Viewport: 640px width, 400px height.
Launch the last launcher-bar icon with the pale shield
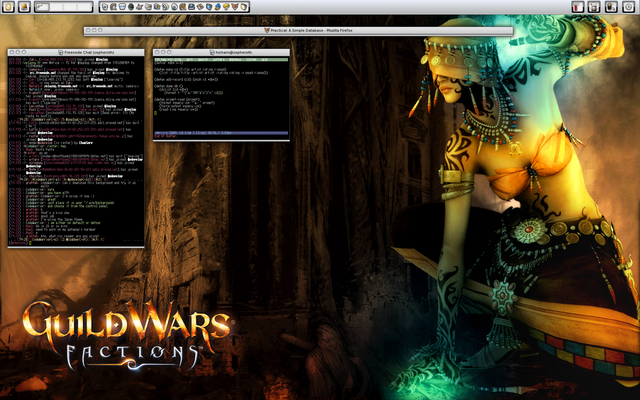coord(244,7)
